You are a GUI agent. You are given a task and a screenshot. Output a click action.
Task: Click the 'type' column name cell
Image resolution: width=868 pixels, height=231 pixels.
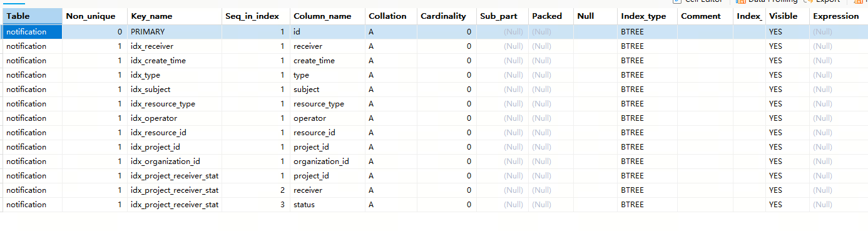[327, 74]
